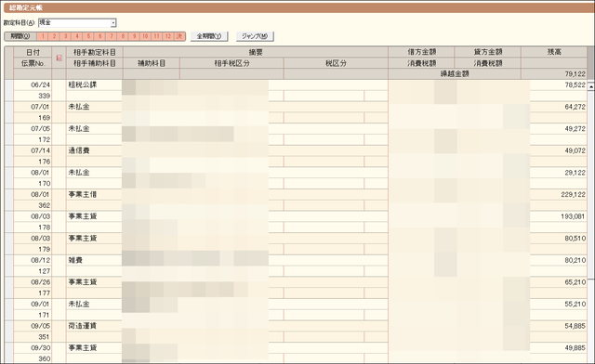Click the 摘要 column header
This screenshot has width=595, height=364.
tap(256, 52)
